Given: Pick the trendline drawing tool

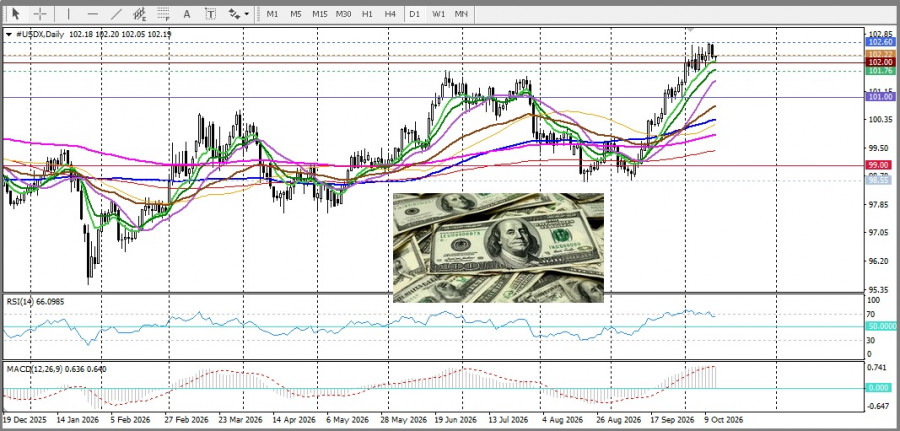Looking at the screenshot, I should [117, 14].
